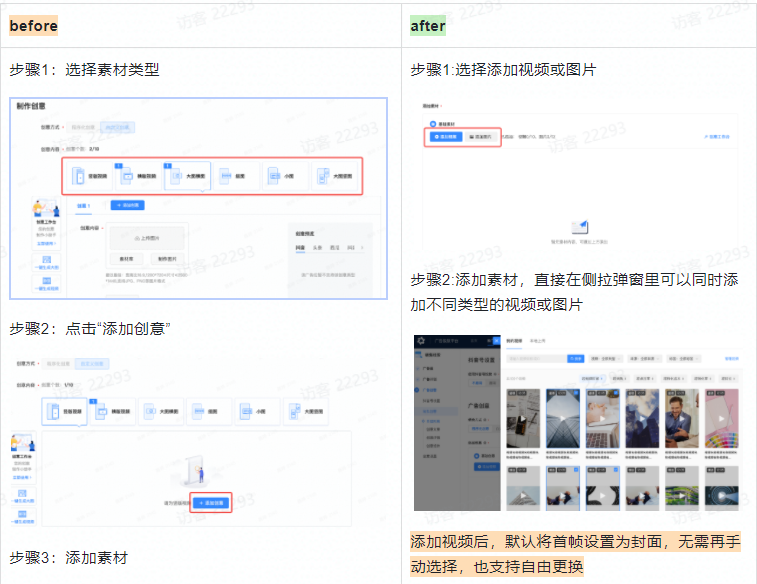Click blue 添加创意 button beside 创意 1 tab
This screenshot has height=584, width=757.
coord(127,205)
